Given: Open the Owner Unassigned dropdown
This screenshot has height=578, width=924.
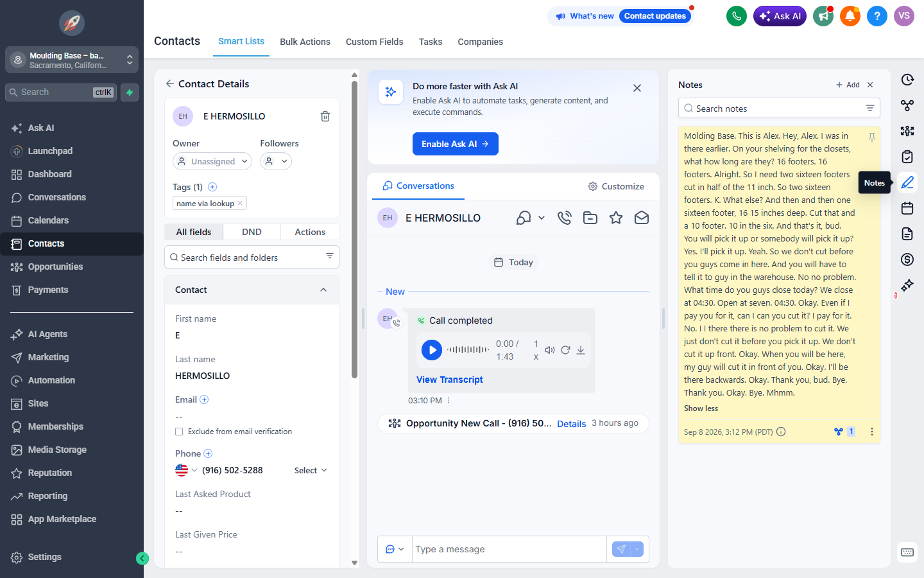Looking at the screenshot, I should click(x=212, y=161).
